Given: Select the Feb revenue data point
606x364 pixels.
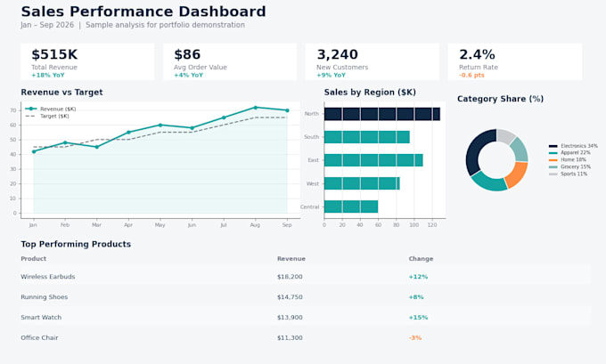Looking at the screenshot, I should [x=65, y=142].
